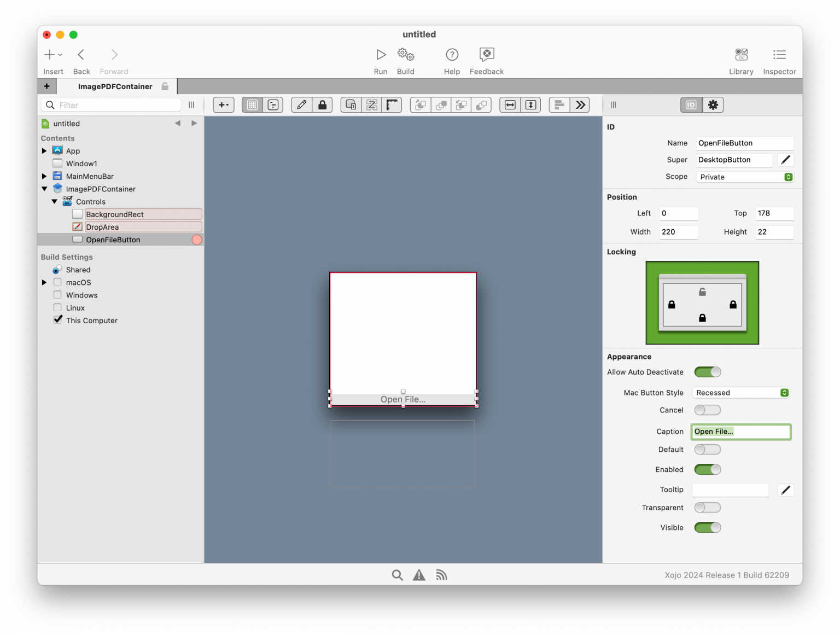Select the pencil edit mode tool
Image resolution: width=840 pixels, height=635 pixels.
[301, 104]
